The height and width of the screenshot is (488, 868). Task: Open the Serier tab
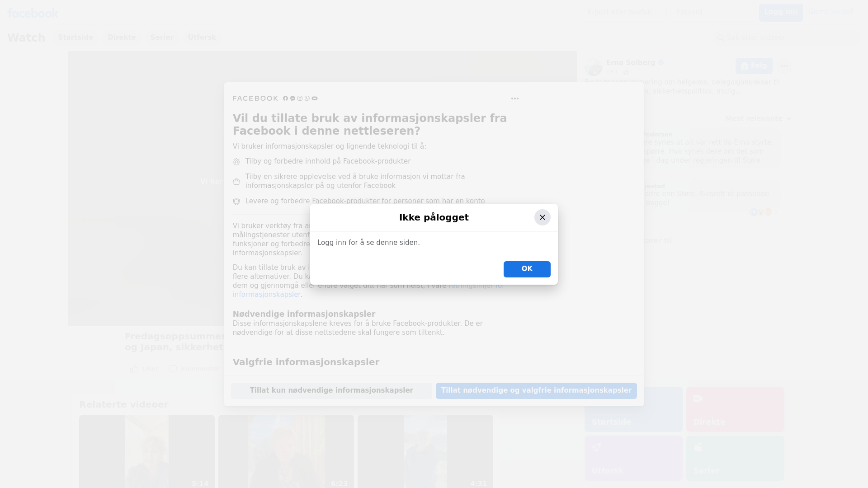click(x=162, y=38)
